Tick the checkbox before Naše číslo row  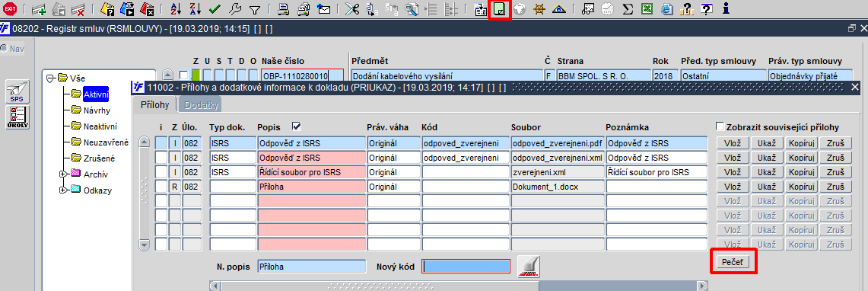pos(184,75)
